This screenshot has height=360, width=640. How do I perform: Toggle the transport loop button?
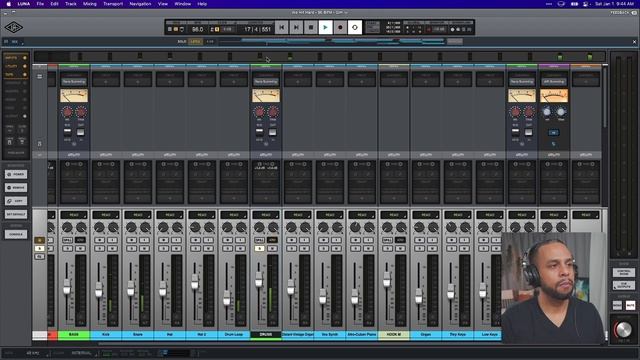point(355,27)
